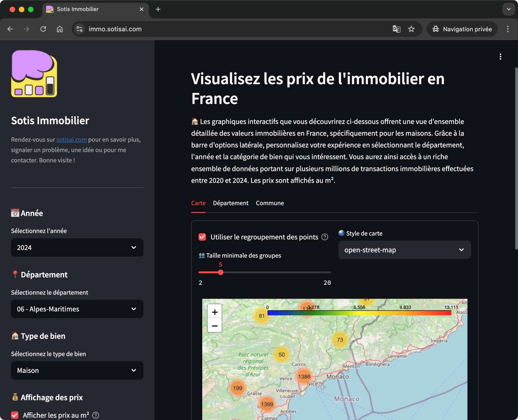Viewport: 518px width, 420px height.
Task: Follow the sotisai.com link in sidebar
Action: point(71,140)
